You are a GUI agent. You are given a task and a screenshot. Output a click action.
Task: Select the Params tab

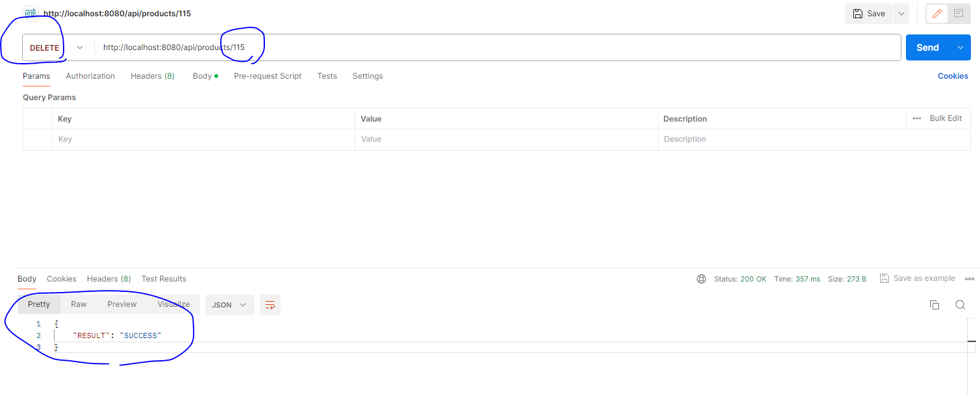tap(36, 76)
